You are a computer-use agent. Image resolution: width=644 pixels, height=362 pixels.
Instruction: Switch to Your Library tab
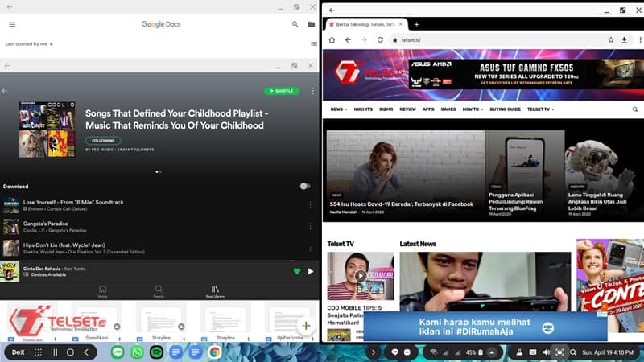pos(215,291)
